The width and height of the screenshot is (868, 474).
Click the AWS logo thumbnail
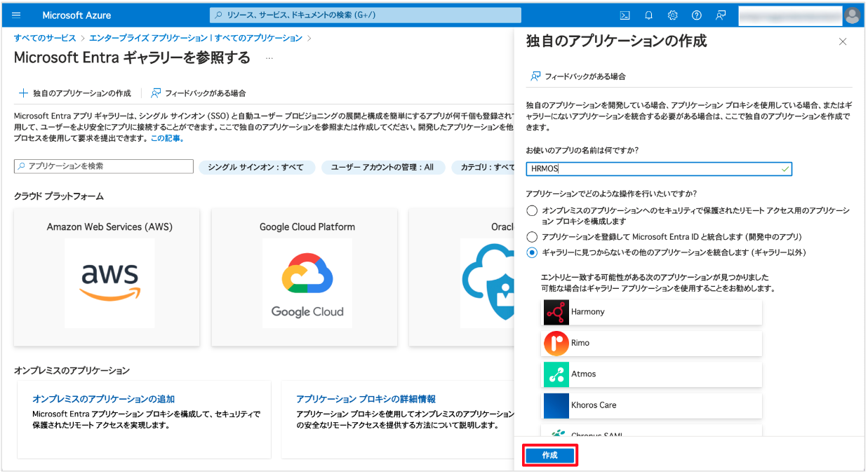click(x=109, y=283)
